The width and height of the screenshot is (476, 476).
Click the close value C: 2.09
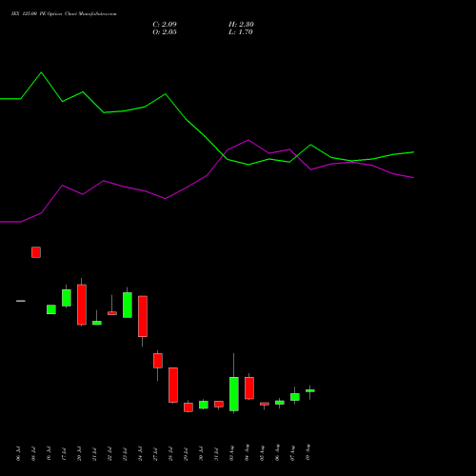point(165,24)
